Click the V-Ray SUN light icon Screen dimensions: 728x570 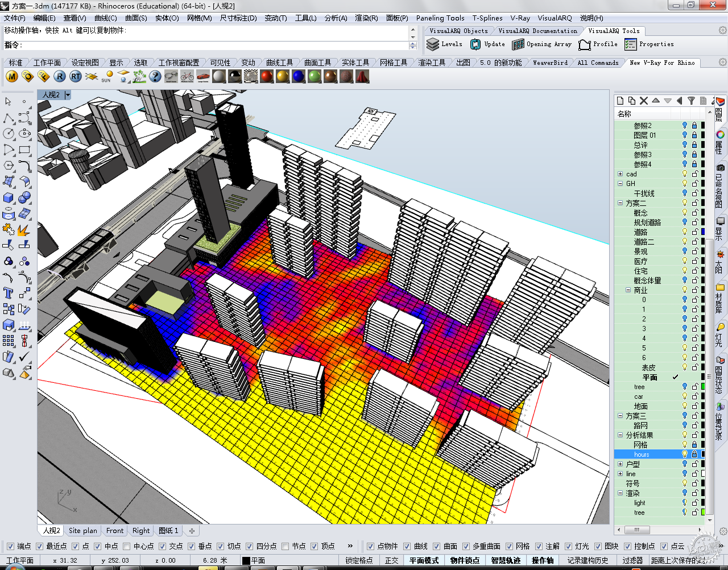(107, 76)
